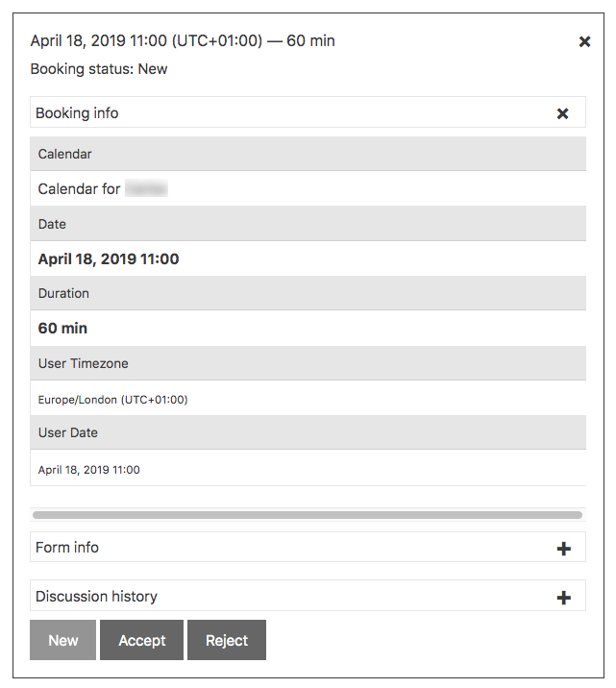Select the Europe/London (UTC+01:00) value
The image size is (616, 688).
click(112, 399)
